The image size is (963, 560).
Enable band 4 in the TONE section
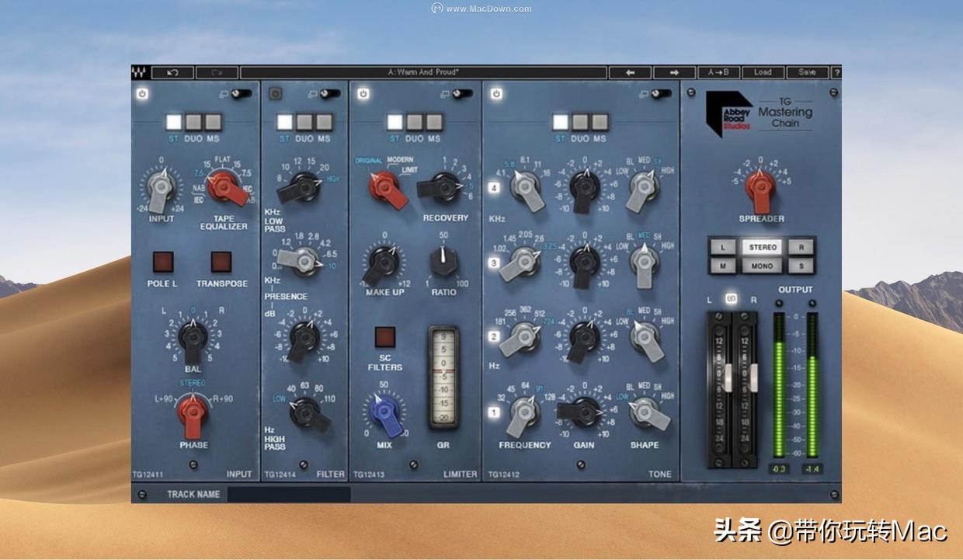click(494, 186)
